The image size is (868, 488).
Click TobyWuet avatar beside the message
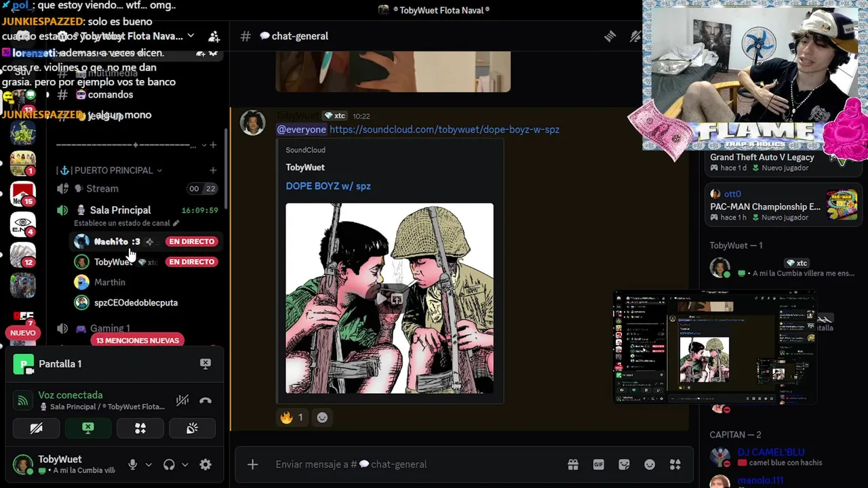click(252, 123)
